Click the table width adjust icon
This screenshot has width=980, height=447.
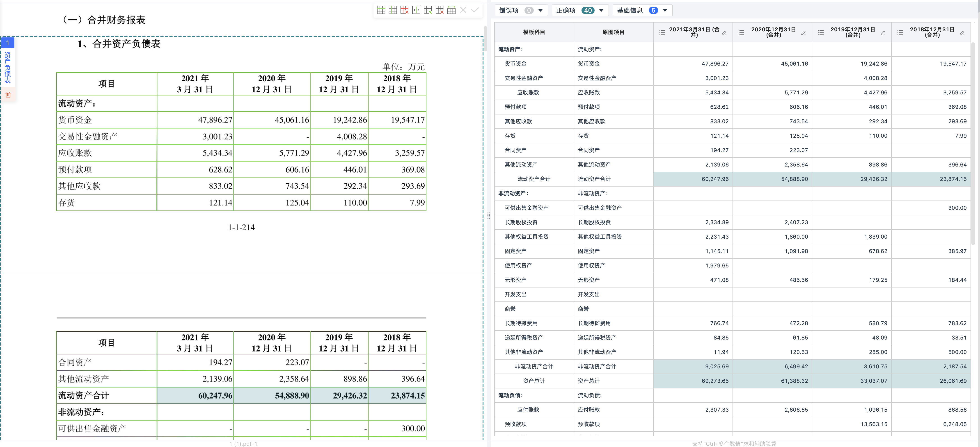point(451,10)
